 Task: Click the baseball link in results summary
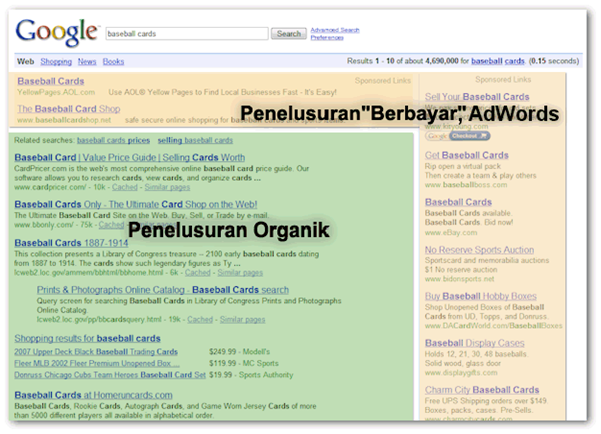486,61
